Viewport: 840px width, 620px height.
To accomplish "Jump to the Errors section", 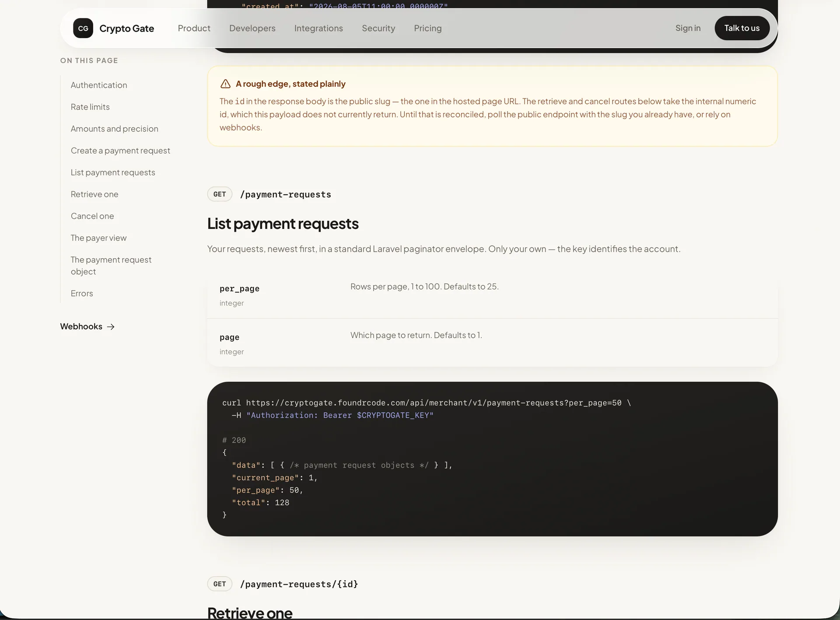I will pos(82,293).
